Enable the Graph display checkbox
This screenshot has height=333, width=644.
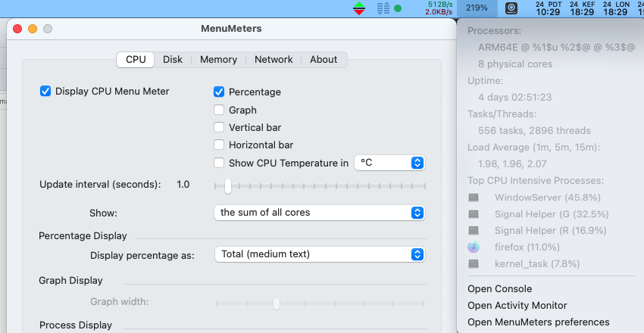point(219,110)
